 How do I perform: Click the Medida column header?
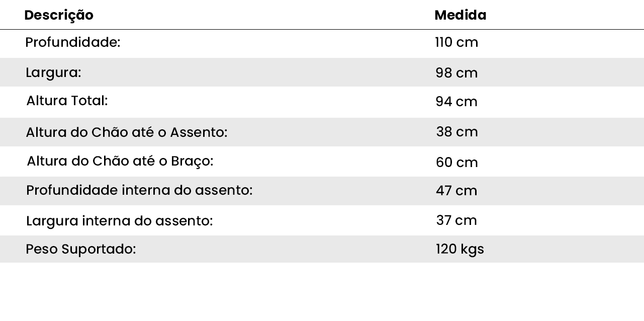point(460,15)
